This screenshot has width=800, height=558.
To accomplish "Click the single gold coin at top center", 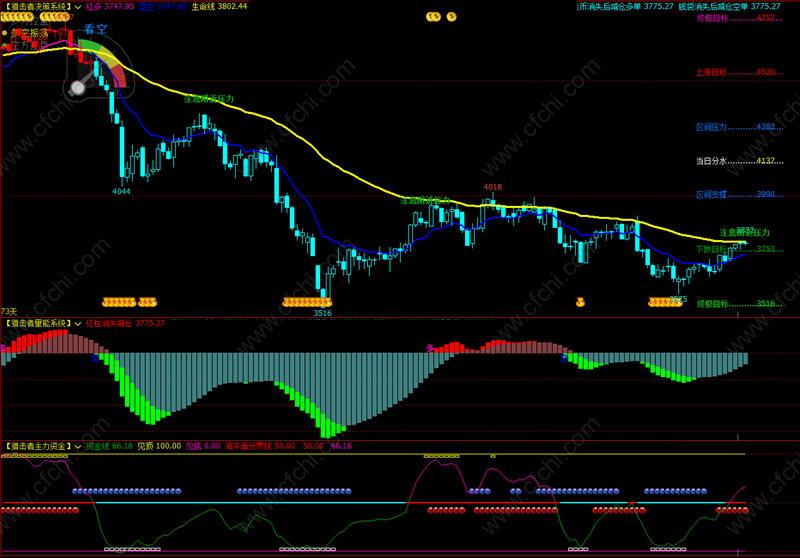I will point(452,17).
